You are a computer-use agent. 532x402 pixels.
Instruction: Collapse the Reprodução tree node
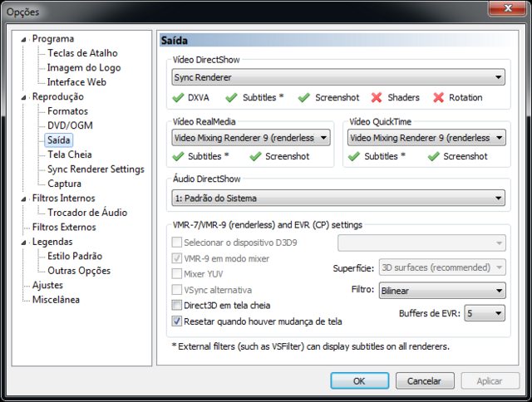23,98
